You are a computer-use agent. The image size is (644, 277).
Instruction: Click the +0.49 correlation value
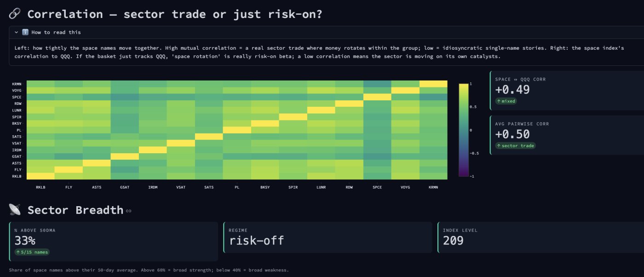[512, 90]
